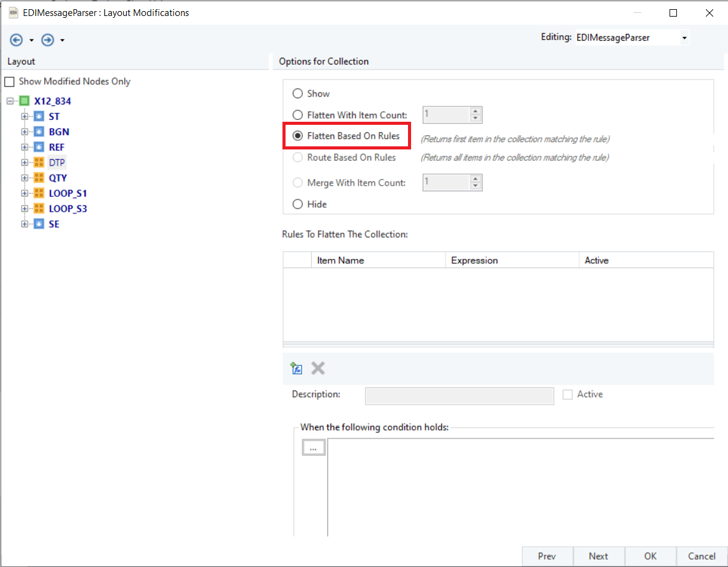
Task: Select the Hide radio option
Action: 298,204
